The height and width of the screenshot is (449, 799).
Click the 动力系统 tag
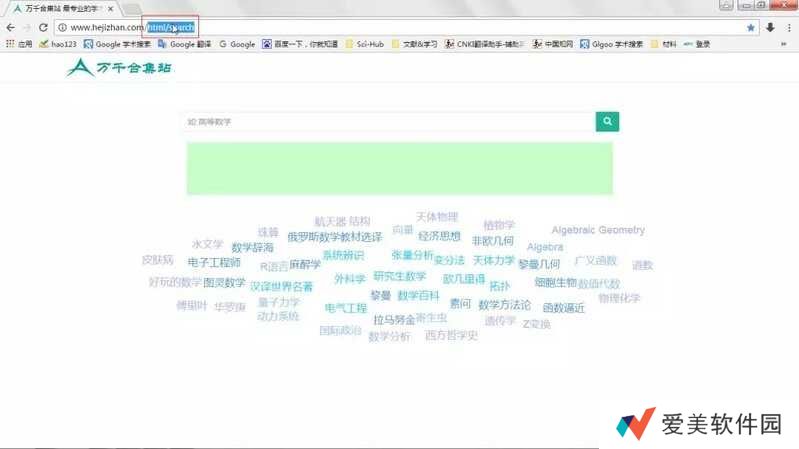278,316
